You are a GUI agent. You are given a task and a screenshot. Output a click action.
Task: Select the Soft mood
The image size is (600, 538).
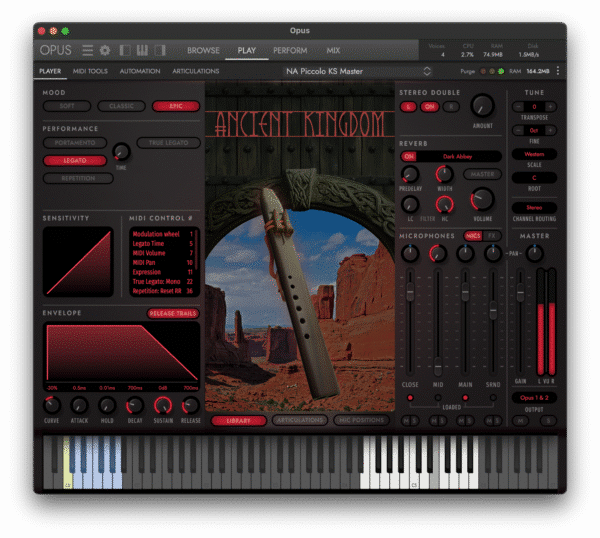[67, 106]
